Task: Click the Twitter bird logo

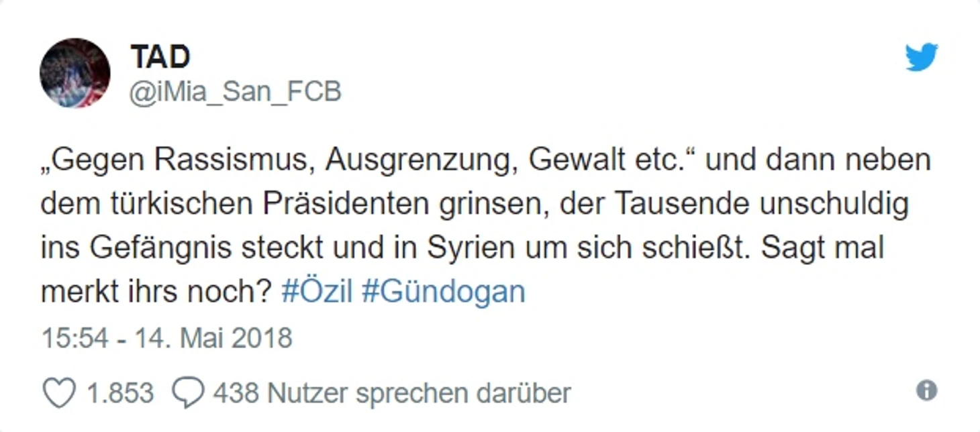Action: [x=921, y=57]
